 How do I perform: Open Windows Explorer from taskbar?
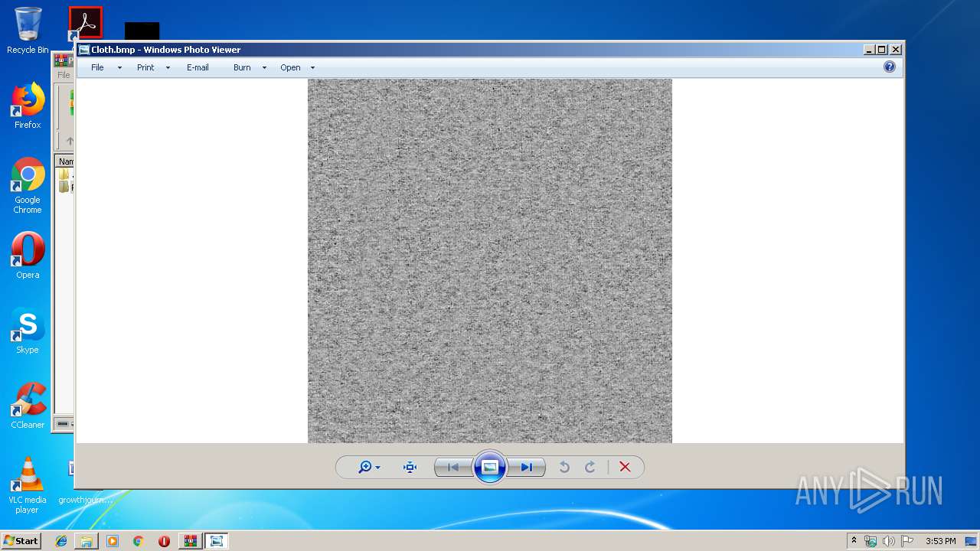click(x=87, y=541)
